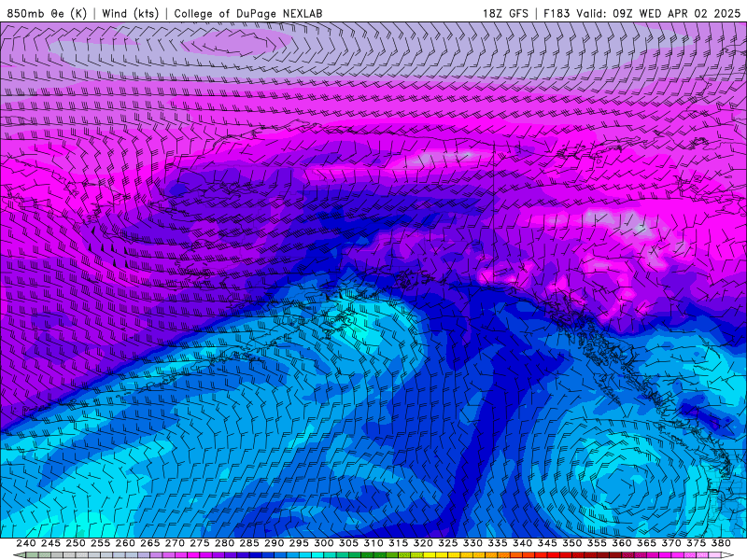747x560 pixels.
Task: Click the '850mb θe (K)' title text
Action: (48, 14)
